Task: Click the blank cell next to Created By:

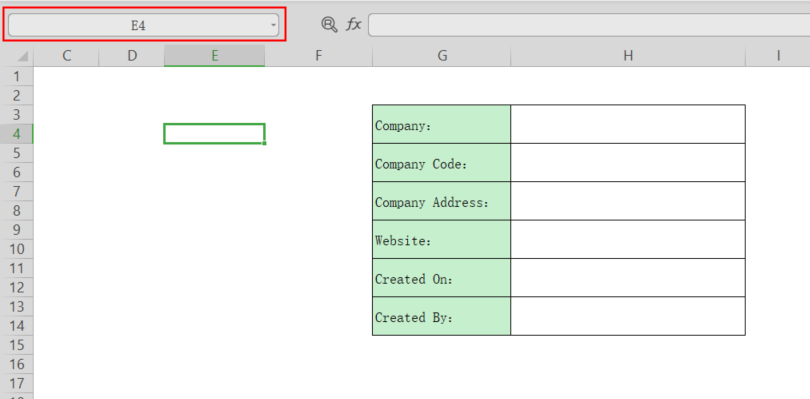Action: point(628,316)
